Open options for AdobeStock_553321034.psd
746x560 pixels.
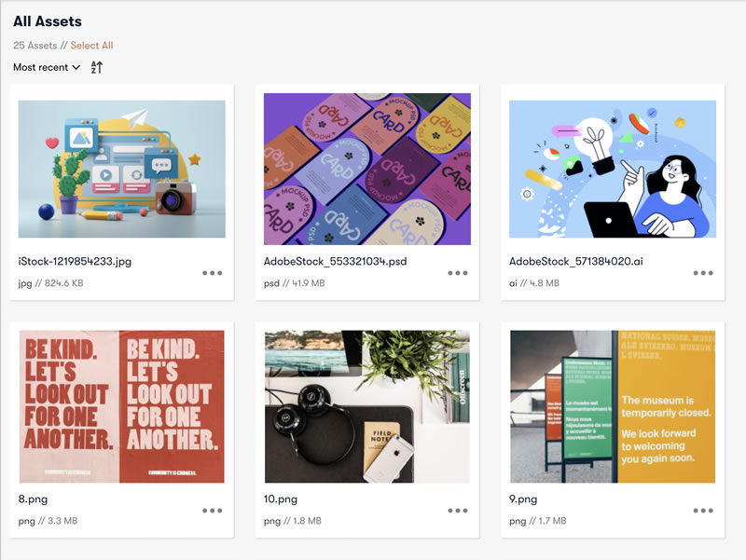[x=458, y=273]
